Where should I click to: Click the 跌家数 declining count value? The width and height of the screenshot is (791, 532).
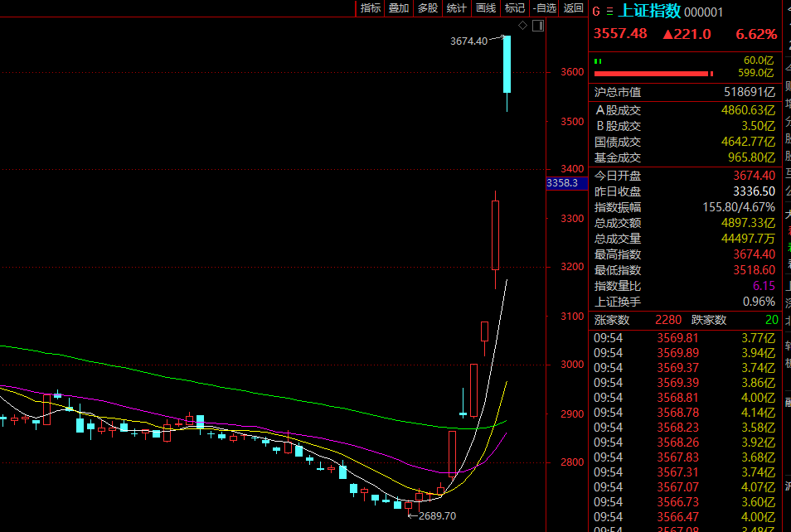pos(771,320)
